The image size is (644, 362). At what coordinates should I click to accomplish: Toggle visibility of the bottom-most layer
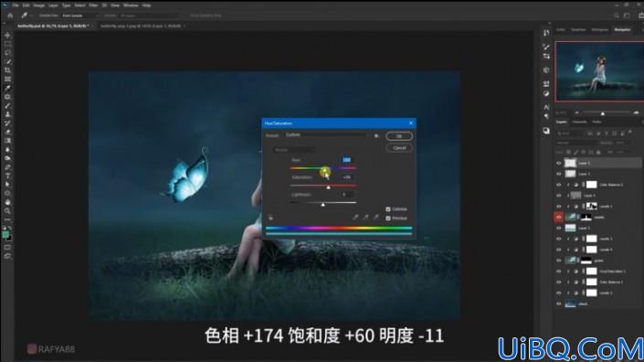(558, 304)
